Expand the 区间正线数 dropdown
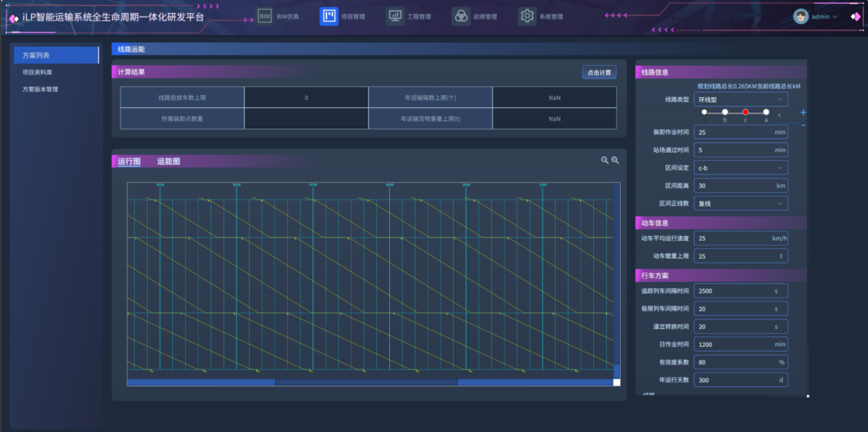 click(741, 204)
